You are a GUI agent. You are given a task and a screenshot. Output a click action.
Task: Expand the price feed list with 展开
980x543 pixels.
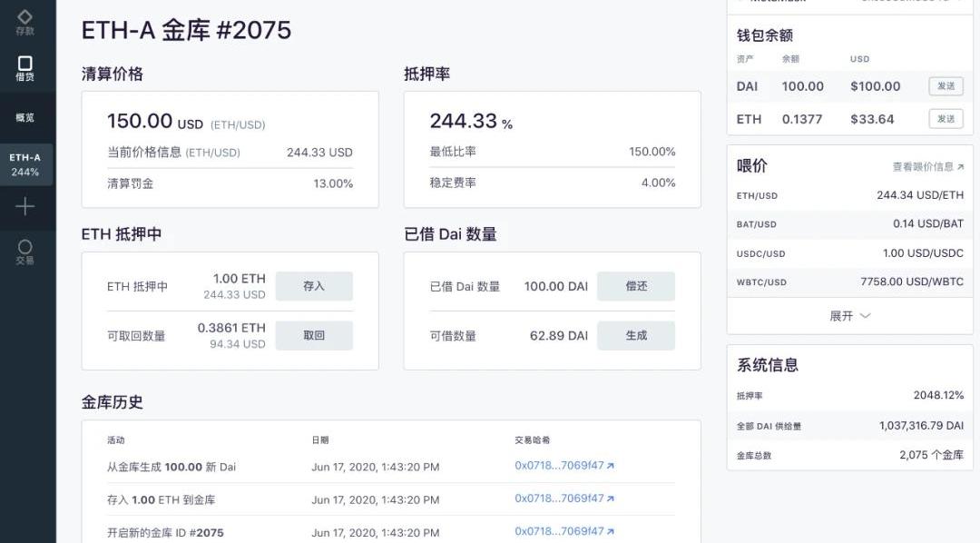849,316
